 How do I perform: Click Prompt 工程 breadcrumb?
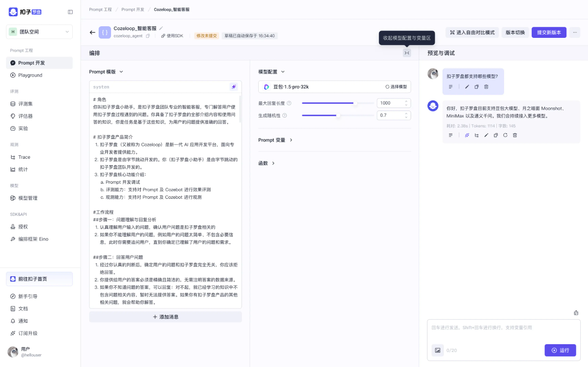pos(100,9)
